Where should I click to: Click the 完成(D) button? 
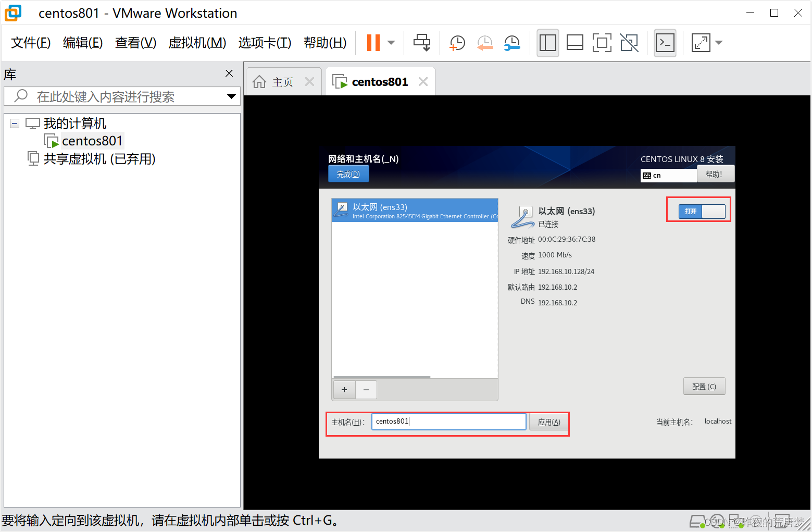coord(348,174)
